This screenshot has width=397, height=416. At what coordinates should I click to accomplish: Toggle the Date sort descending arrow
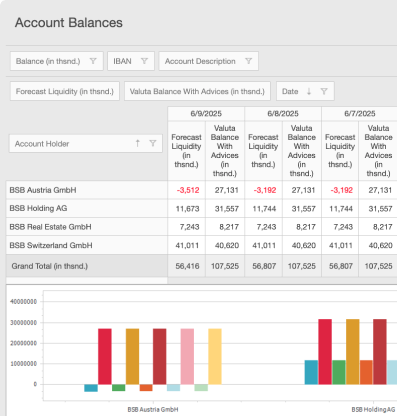pos(309,91)
